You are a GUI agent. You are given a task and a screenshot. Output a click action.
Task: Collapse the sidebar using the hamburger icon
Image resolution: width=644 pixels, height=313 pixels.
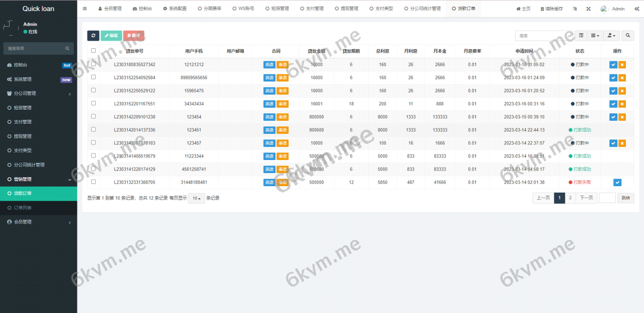click(x=85, y=8)
